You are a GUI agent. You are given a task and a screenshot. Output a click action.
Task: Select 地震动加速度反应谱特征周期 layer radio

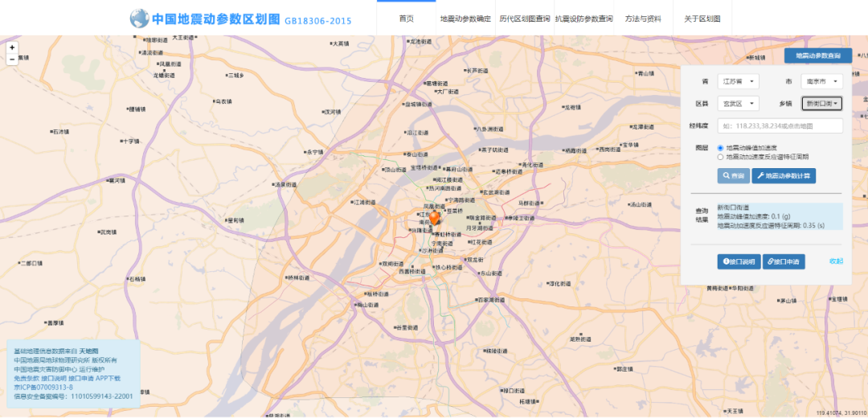tap(721, 157)
